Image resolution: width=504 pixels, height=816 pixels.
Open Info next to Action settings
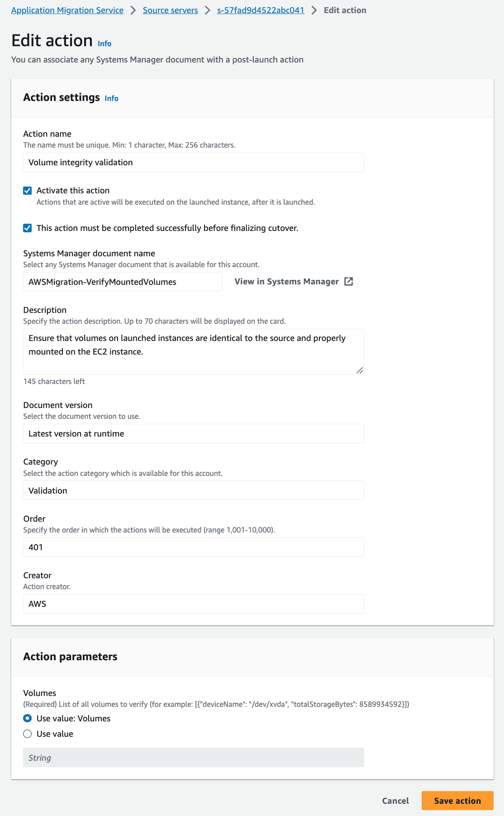point(111,98)
